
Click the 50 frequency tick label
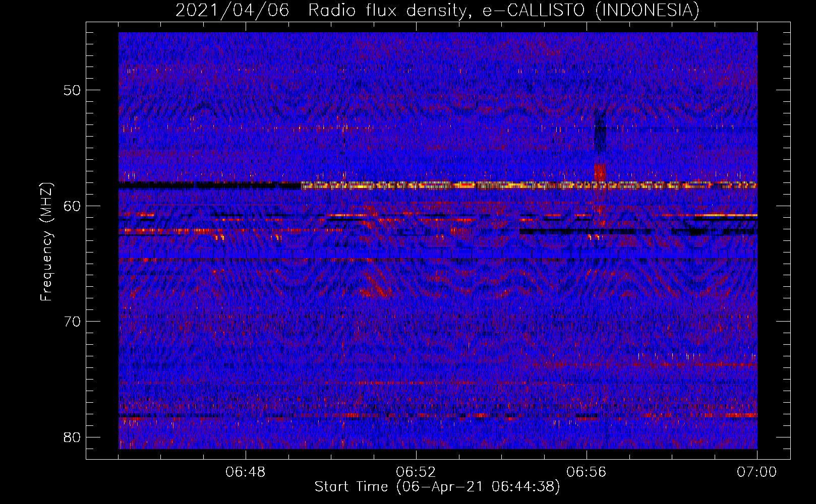coord(73,90)
